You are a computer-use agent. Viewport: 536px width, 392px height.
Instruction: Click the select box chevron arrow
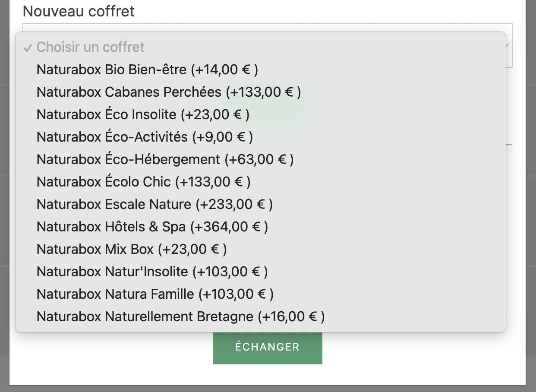click(x=508, y=45)
